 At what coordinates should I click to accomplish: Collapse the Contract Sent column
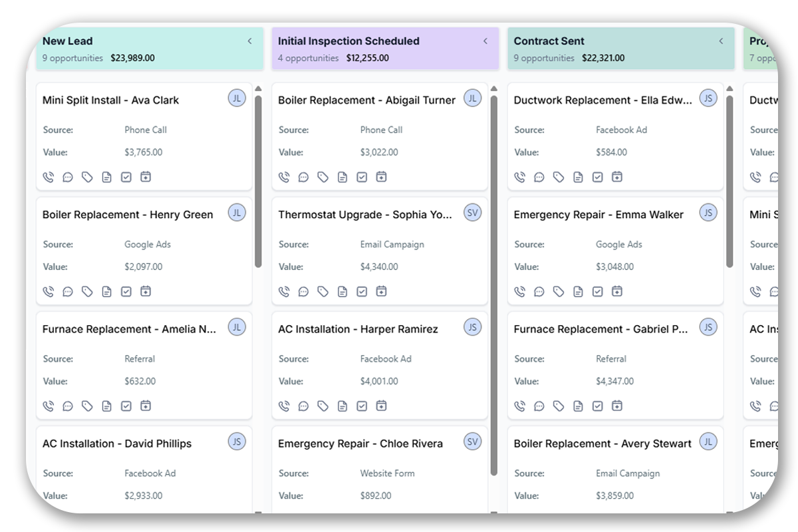721,41
